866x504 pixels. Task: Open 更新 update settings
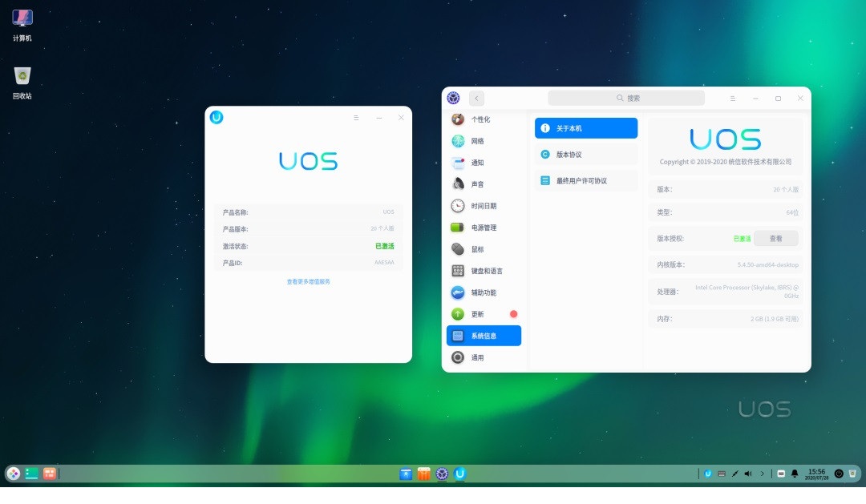point(484,314)
